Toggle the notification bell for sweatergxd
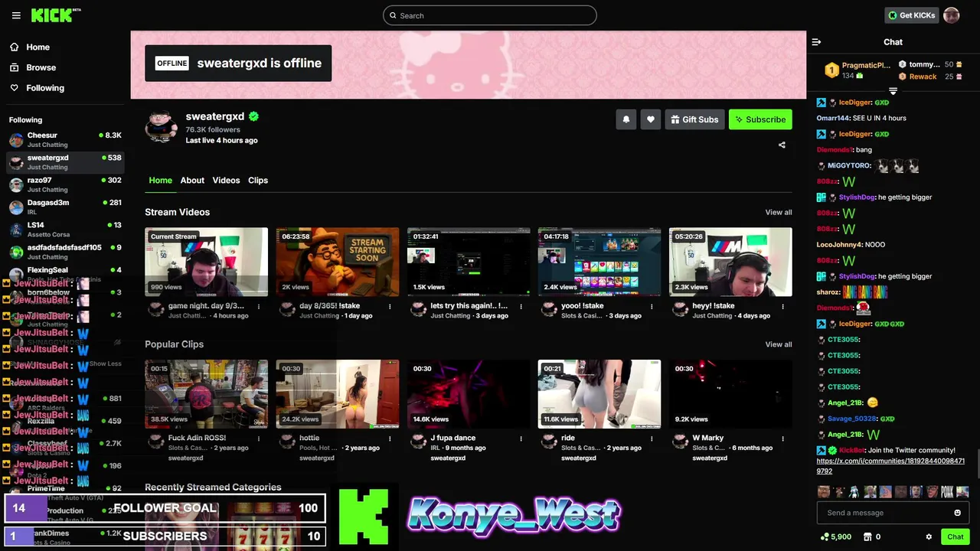 click(x=626, y=119)
